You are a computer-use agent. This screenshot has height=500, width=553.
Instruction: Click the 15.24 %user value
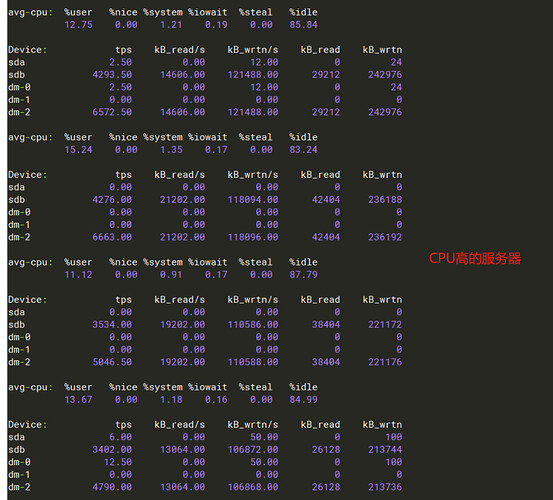click(x=78, y=150)
